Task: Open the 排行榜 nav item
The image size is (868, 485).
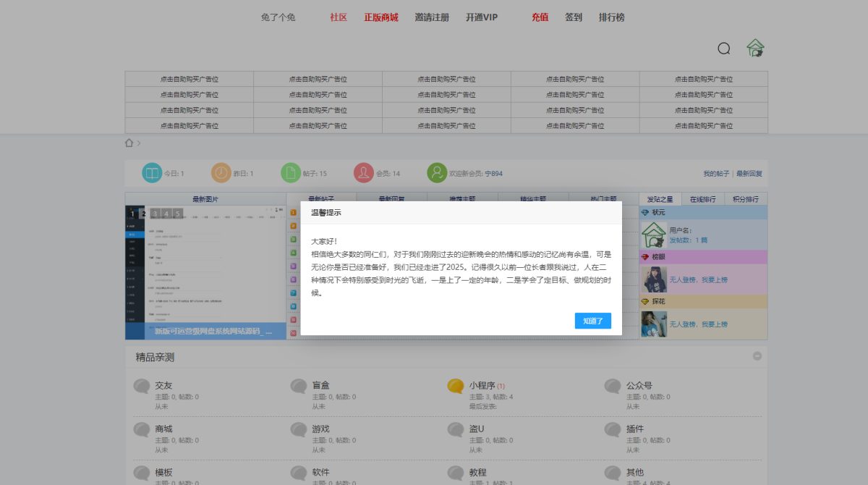Action: (x=612, y=17)
